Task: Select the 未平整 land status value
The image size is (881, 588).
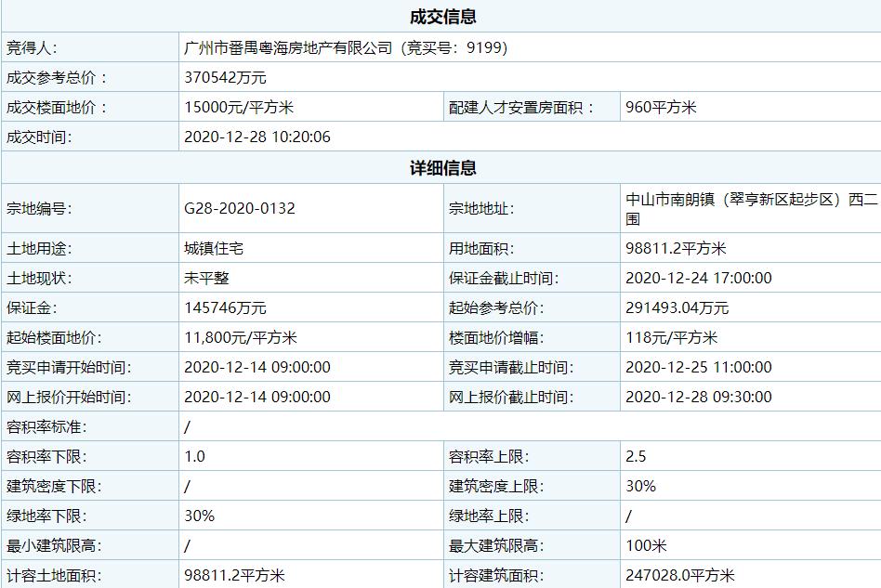Action: point(206,278)
